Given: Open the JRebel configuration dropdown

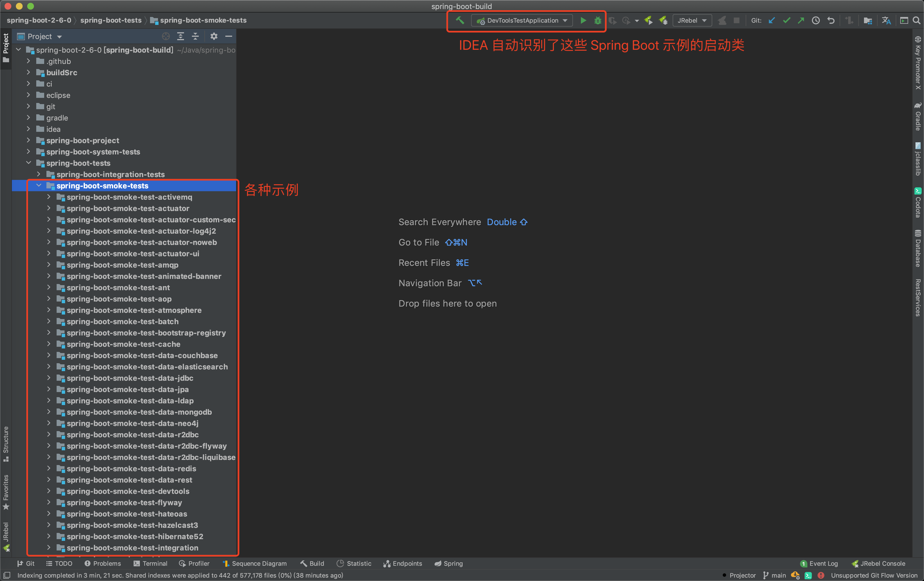Looking at the screenshot, I should coord(692,20).
